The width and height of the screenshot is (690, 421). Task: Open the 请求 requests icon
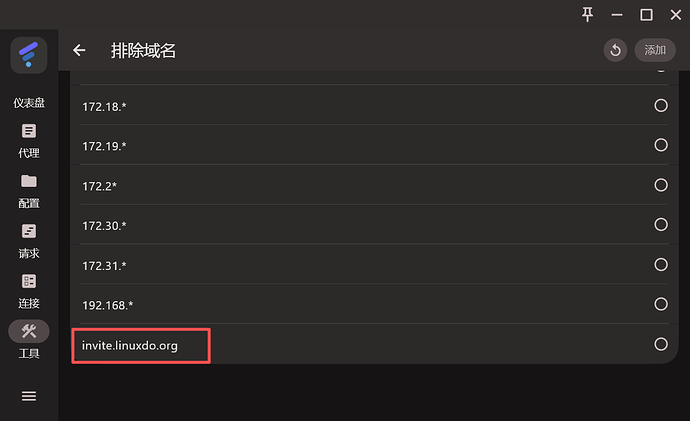coord(29,231)
